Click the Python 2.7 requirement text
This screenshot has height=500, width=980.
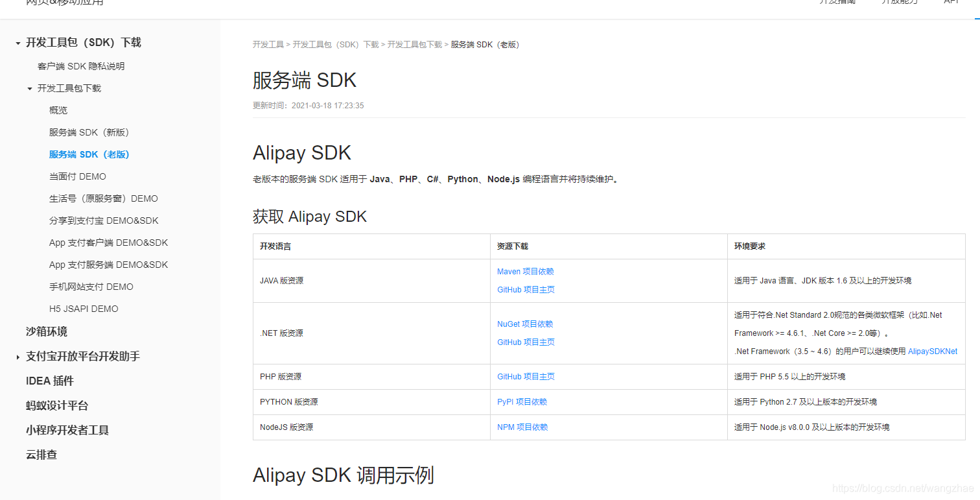806,402
